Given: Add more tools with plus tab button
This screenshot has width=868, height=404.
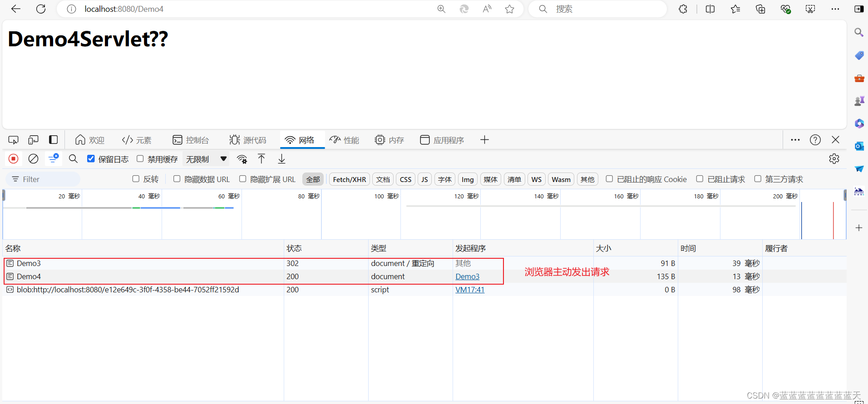Looking at the screenshot, I should 484,140.
